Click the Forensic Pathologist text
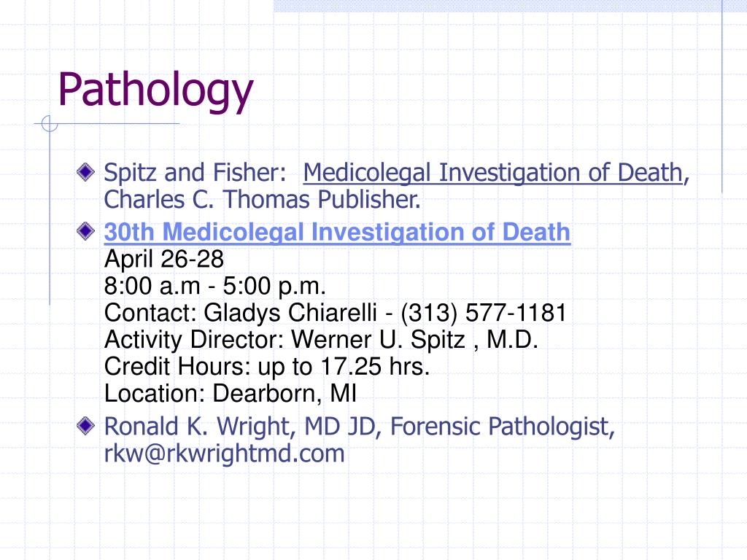 pos(503,426)
